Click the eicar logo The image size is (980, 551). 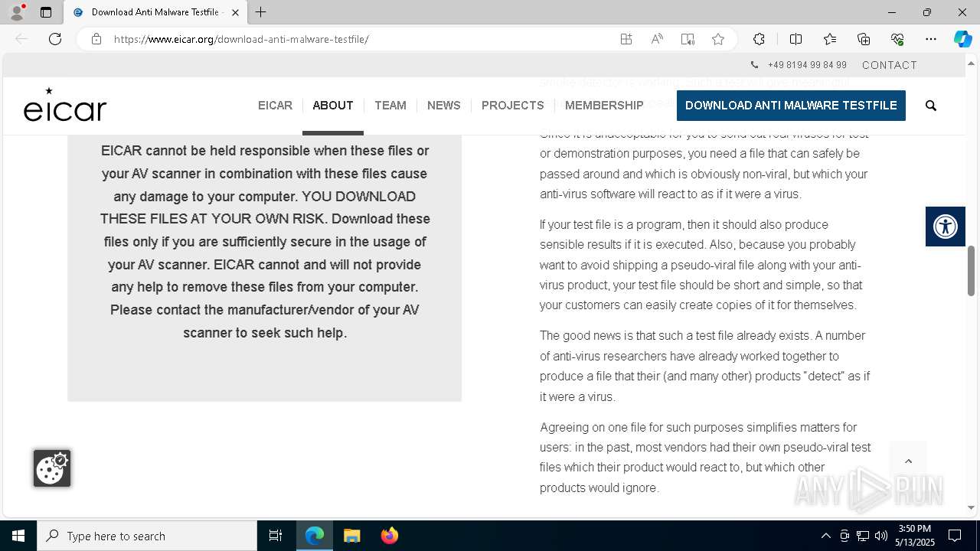(65, 106)
